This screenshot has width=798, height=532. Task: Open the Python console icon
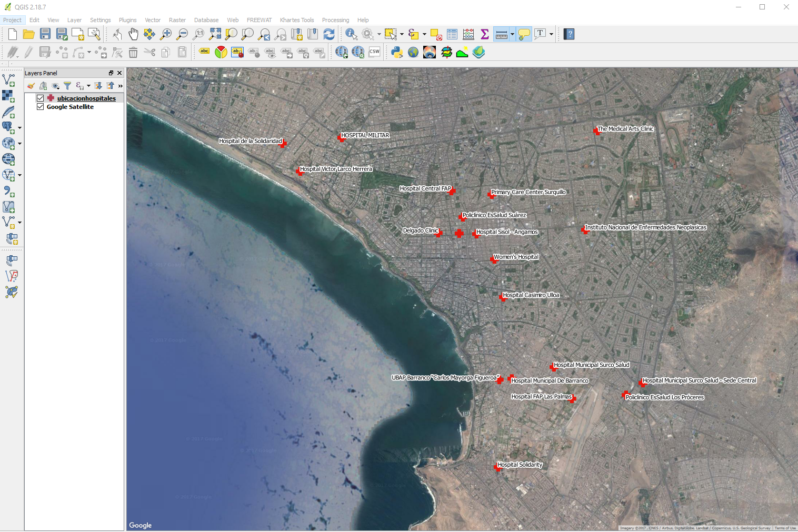point(397,52)
